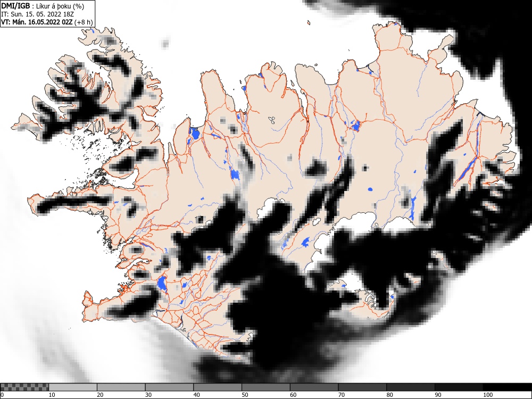The width and height of the screenshot is (532, 399).
Task: Click the legend label "100"
Action: pos(488,395)
